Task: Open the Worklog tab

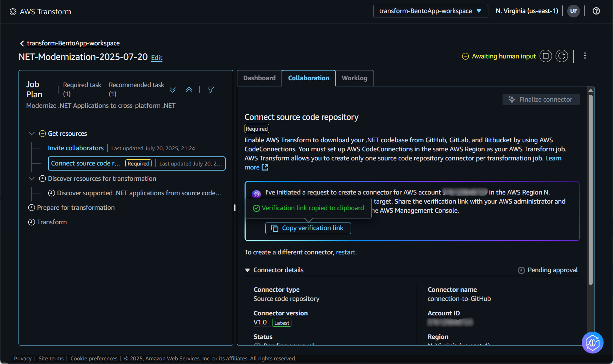Action: point(355,78)
